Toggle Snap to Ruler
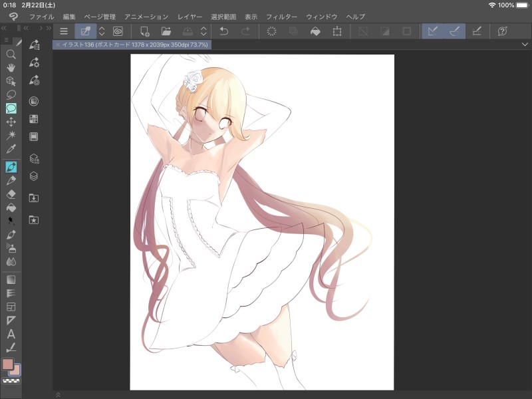532x399 pixels. [433, 31]
